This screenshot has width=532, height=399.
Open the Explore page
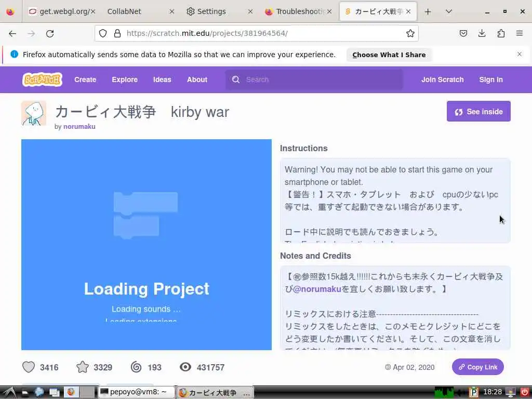pyautogui.click(x=125, y=79)
